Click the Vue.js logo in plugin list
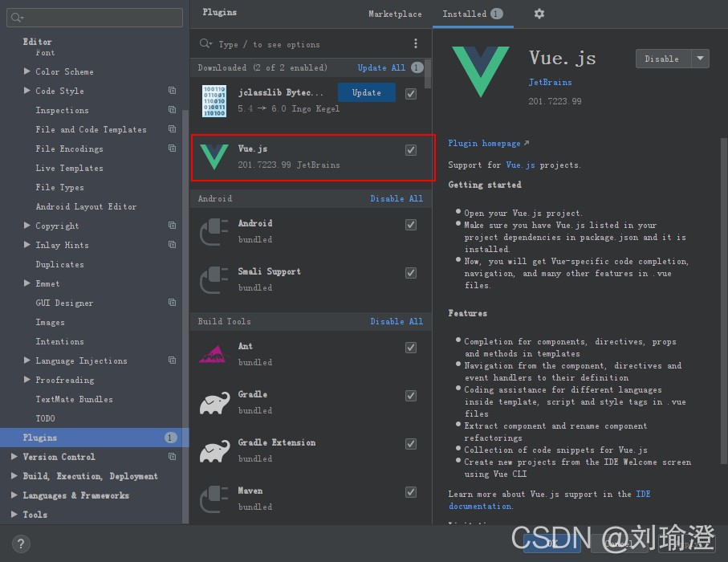 point(214,157)
